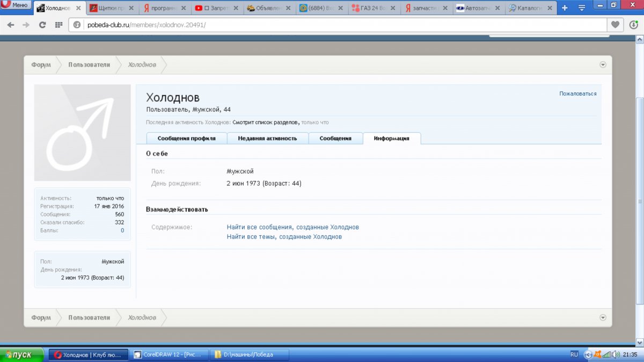This screenshot has height=362, width=644.
Task: Open Найти все темы, созданные Холоднов
Action: [284, 236]
